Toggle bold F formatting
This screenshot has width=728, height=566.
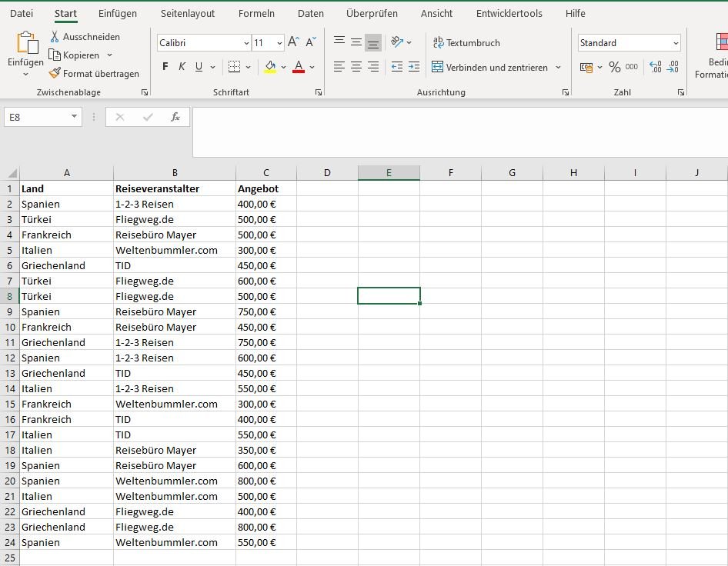[x=165, y=67]
